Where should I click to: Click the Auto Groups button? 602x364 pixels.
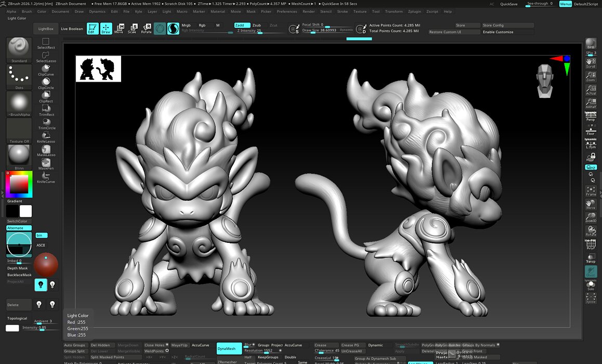click(75, 345)
